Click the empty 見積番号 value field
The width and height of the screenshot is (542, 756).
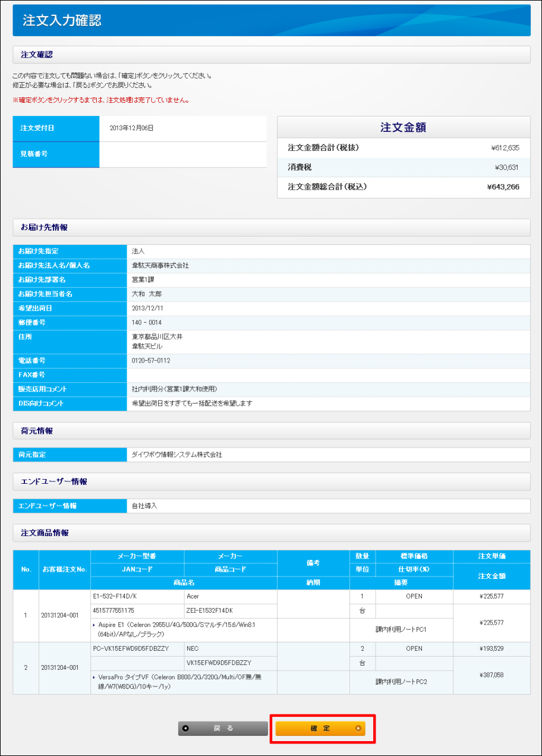click(x=182, y=154)
